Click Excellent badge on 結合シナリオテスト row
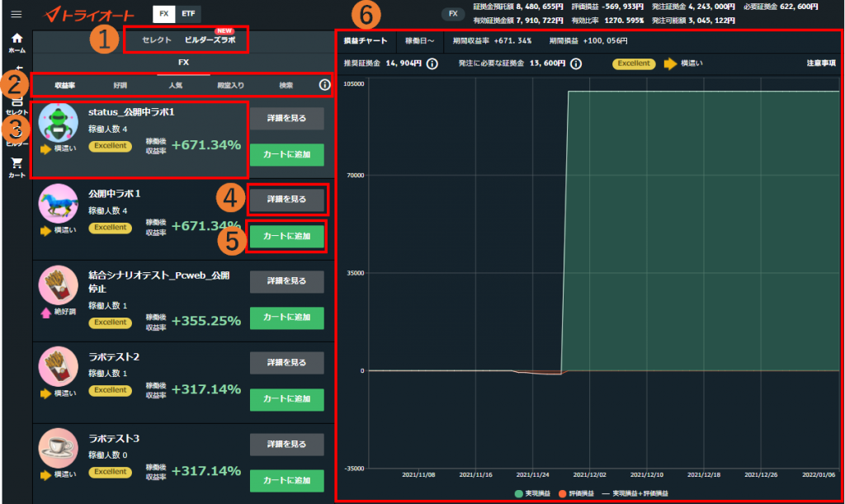The height and width of the screenshot is (504, 845). click(111, 323)
